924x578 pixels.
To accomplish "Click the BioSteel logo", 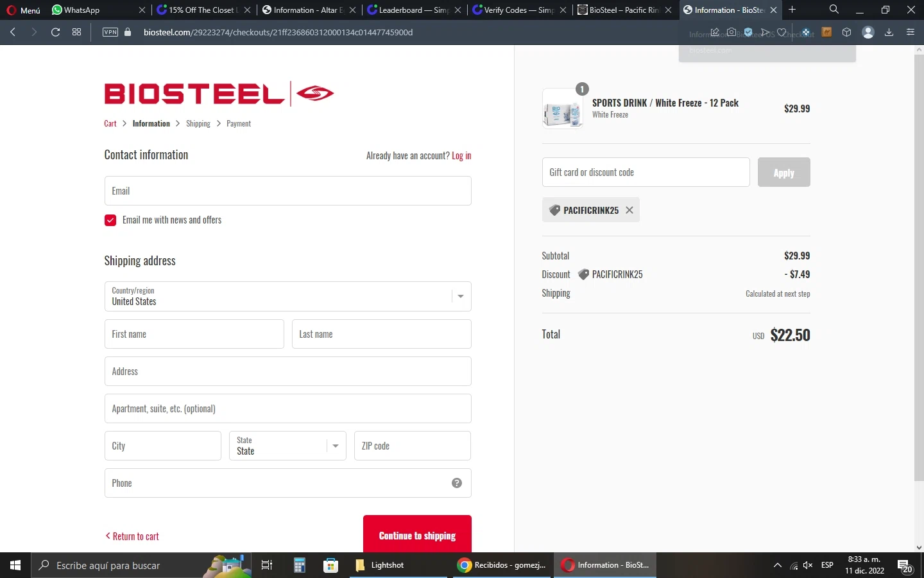I will (219, 94).
